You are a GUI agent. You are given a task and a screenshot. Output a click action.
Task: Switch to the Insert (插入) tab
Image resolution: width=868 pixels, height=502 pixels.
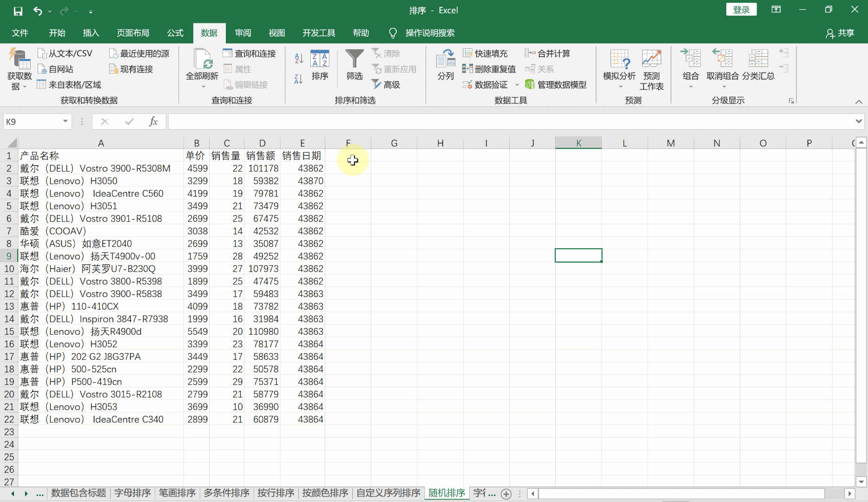coord(91,33)
